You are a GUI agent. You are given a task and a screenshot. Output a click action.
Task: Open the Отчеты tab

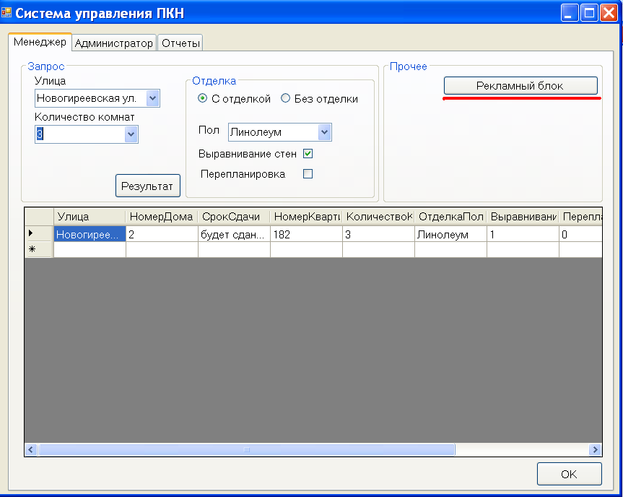(x=180, y=43)
